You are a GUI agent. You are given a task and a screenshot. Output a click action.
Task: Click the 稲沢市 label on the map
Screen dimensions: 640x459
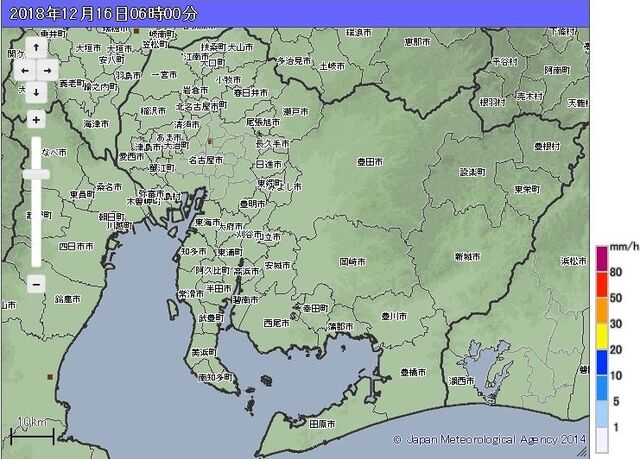click(x=153, y=111)
